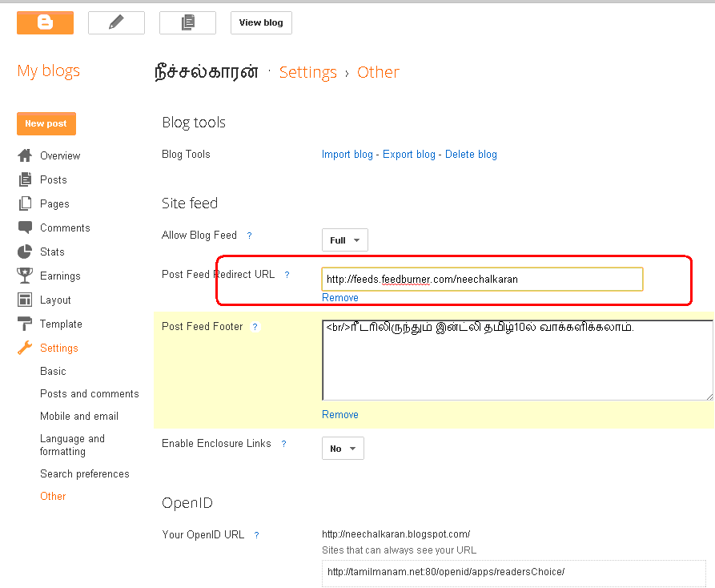Open help for Post Feed Redirect URL
Screen dimensions: 715x588
287,275
